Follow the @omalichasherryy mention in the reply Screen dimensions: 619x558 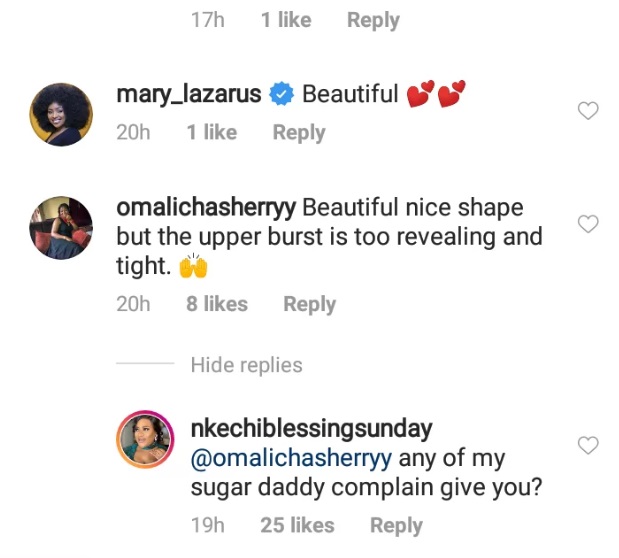coord(292,460)
